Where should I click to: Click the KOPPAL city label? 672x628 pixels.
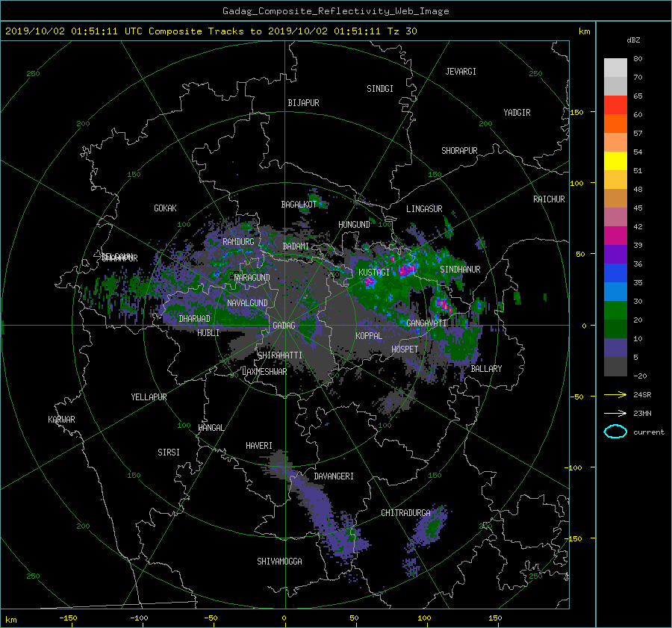pyautogui.click(x=369, y=335)
